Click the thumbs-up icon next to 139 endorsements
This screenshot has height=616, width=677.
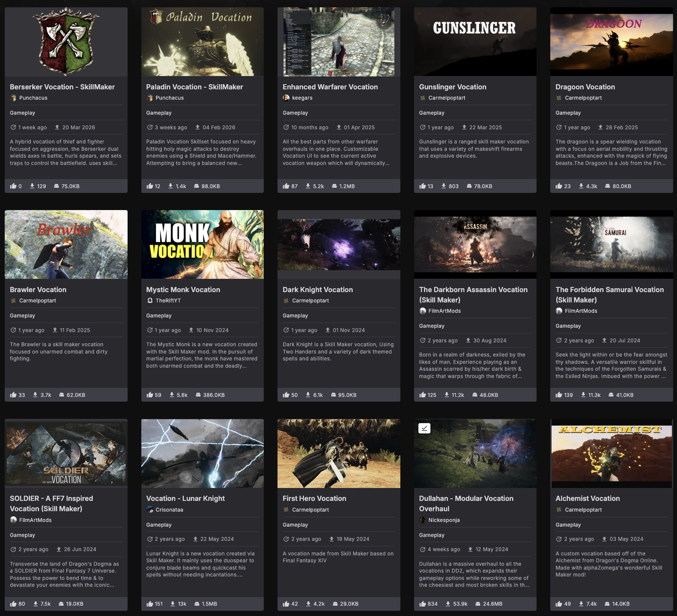pos(559,395)
